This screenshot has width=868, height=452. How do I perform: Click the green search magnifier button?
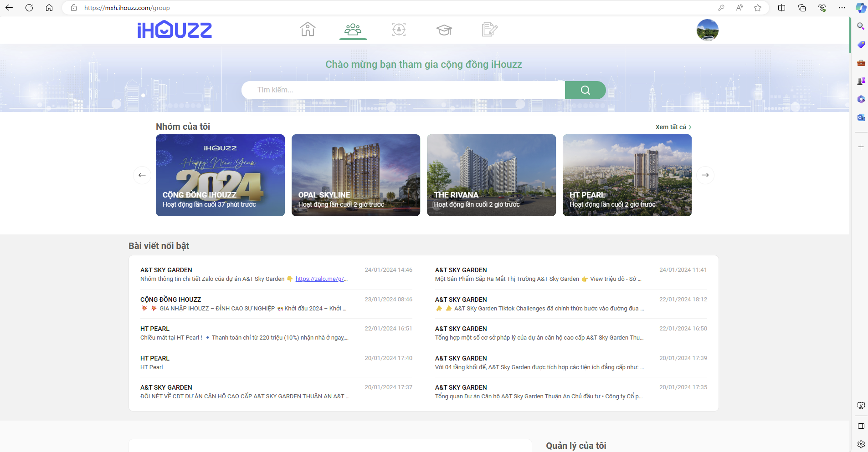pyautogui.click(x=585, y=90)
